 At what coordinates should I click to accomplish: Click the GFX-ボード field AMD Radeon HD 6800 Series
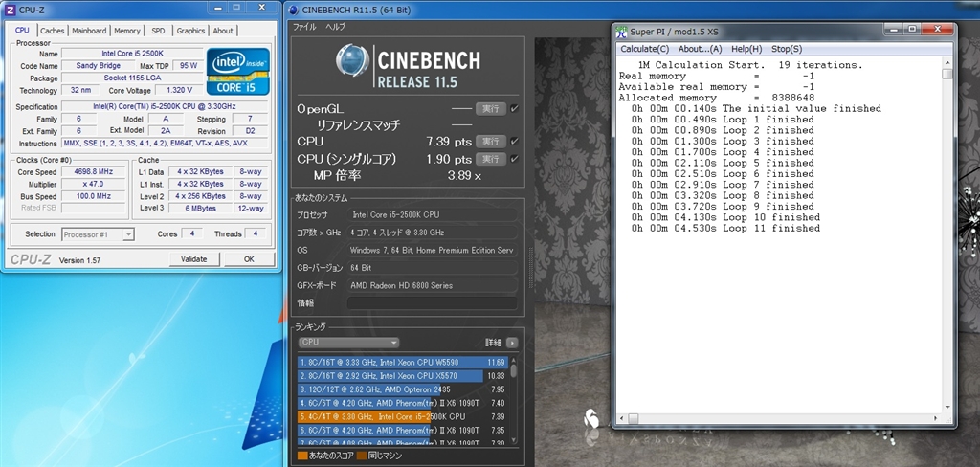click(x=432, y=285)
